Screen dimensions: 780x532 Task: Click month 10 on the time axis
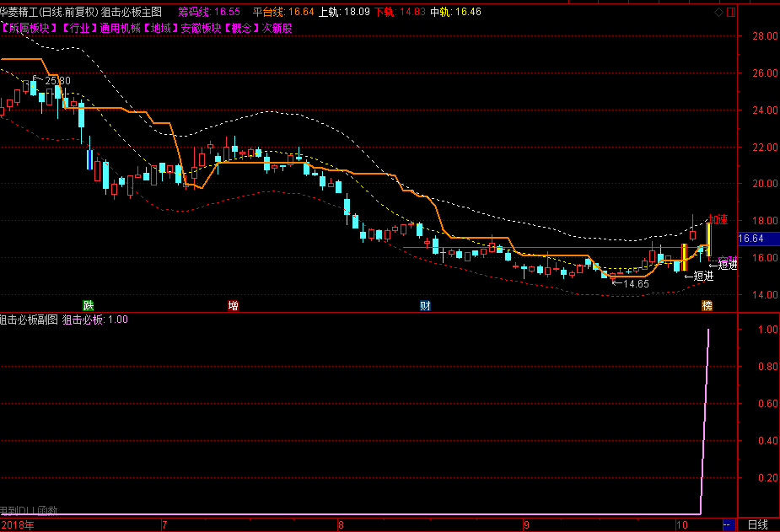(x=681, y=525)
